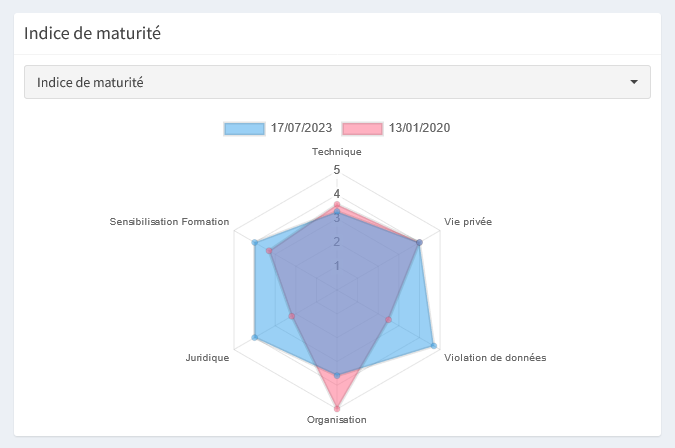Toggle the 13/01/2020 dataset legend label
Screen dimensions: 675x448
(x=420, y=128)
